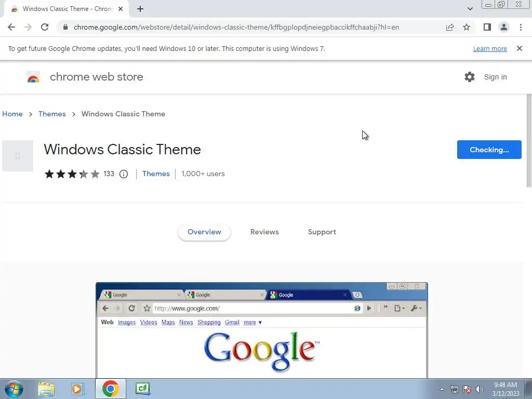Click the theme preview screenshot
This screenshot has height=399, width=532.
(x=262, y=330)
